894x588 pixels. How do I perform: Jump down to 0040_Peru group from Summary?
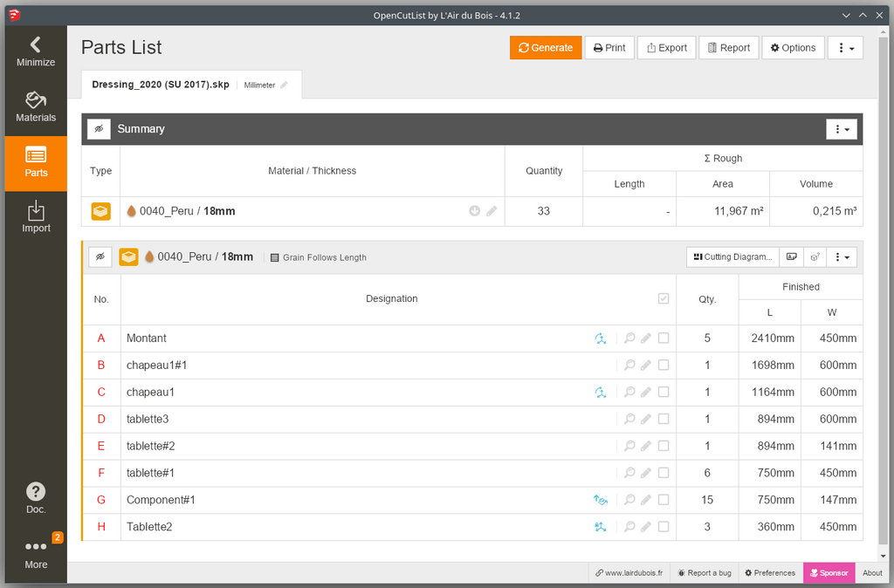(474, 211)
